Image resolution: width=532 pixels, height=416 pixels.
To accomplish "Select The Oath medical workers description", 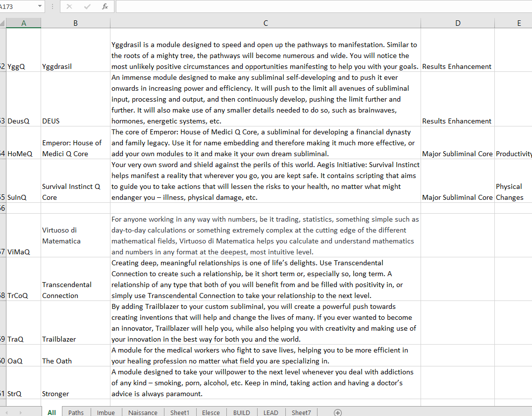I will 266,355.
